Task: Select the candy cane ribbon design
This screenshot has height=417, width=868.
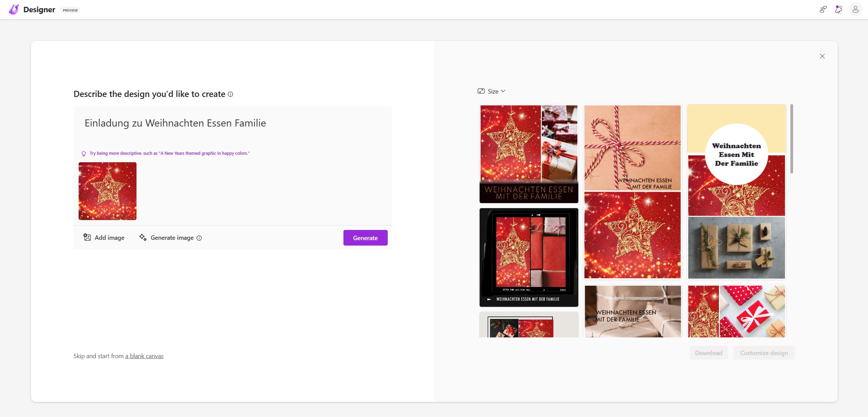Action: pyautogui.click(x=632, y=191)
